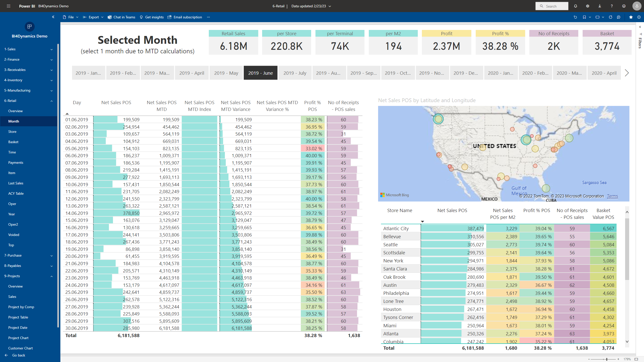Toggle the favorite star icon
Screen dimensions: 644x362
click(631, 17)
